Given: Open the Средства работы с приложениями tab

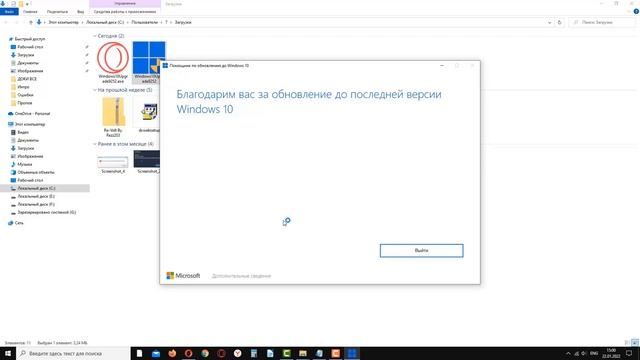Looking at the screenshot, I should pyautogui.click(x=125, y=12).
